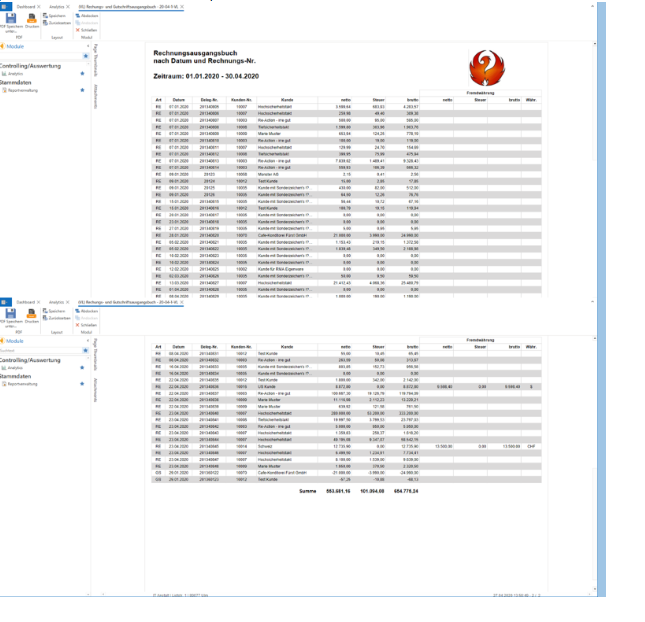Open Analytics under Controlling/Auswertung in upper sidebar
The image size is (645, 622).
pos(18,74)
